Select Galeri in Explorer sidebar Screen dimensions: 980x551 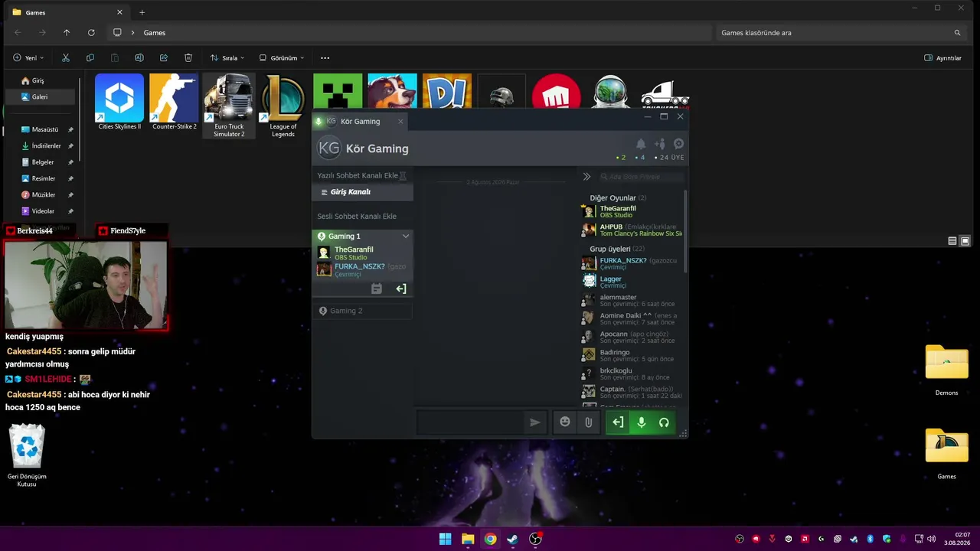coord(41,96)
